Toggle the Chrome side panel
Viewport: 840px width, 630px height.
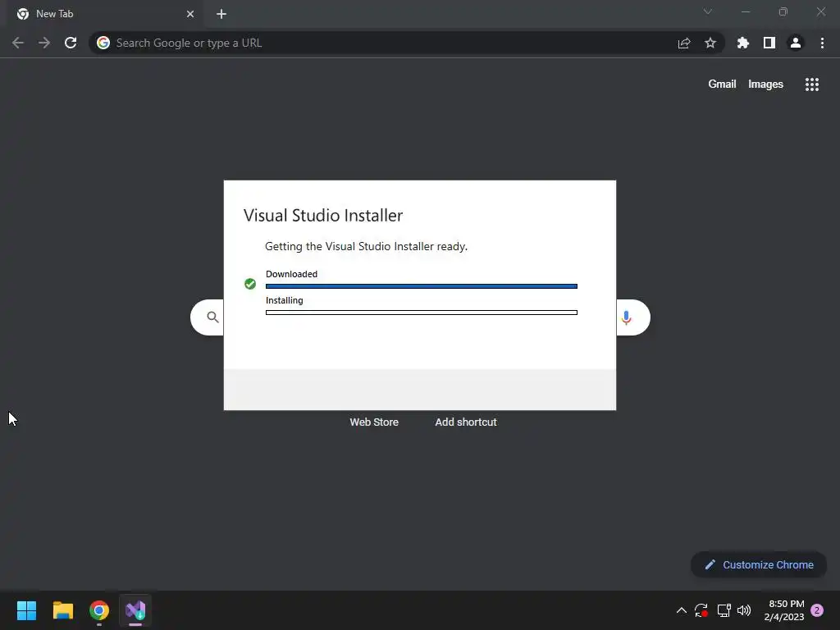[769, 43]
